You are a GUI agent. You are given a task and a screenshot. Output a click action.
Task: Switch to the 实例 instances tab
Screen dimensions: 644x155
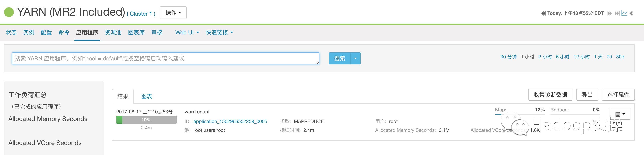click(x=29, y=32)
